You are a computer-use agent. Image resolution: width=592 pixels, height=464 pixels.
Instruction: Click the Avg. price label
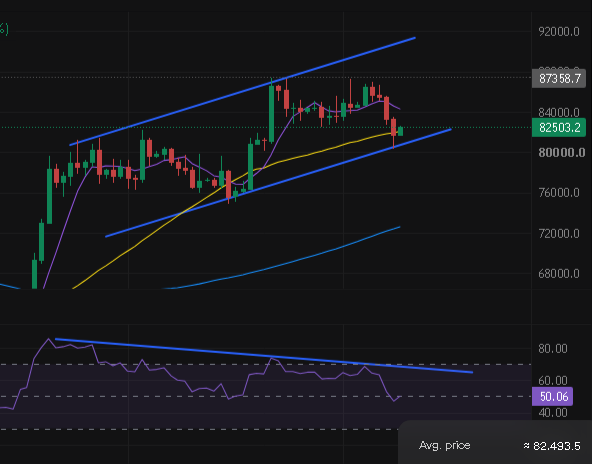[444, 446]
